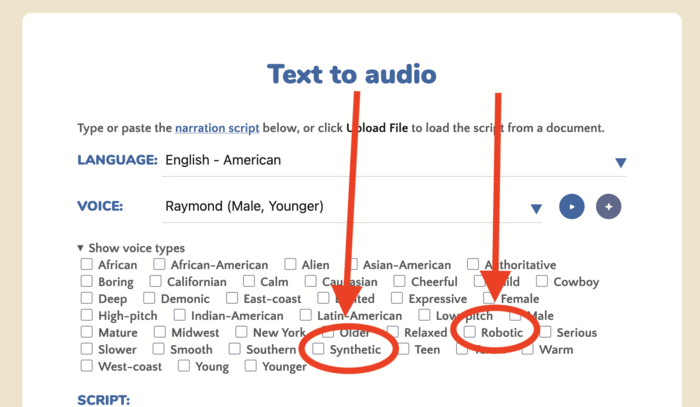Play the selected voice preview
Screen dimensions: 700x407
click(x=571, y=207)
